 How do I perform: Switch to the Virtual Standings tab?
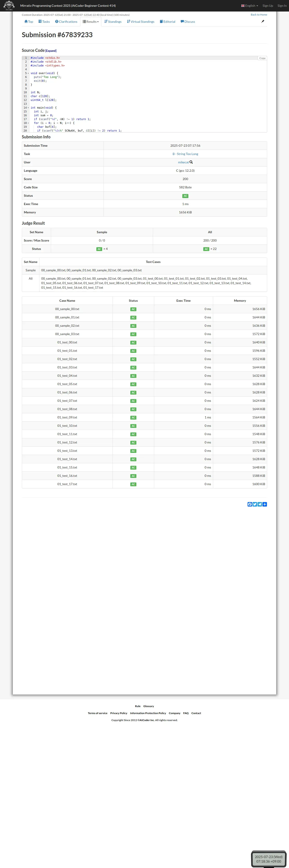click(141, 22)
